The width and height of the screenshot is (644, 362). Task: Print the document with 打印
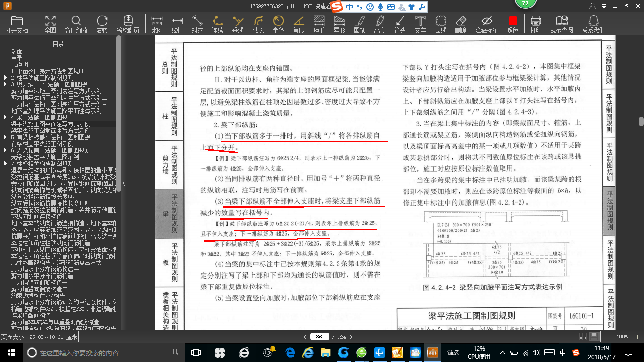(536, 24)
